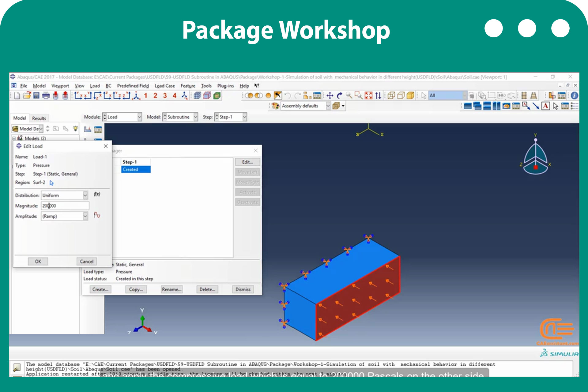Screen dimensions: 588x392
Task: Click the Create Load toolbox icon
Action: 88,130
